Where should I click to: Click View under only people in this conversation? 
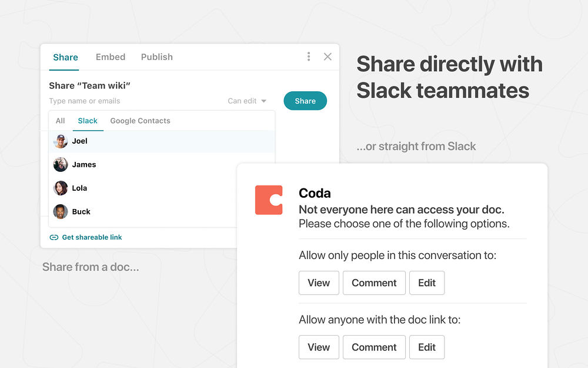pyautogui.click(x=319, y=283)
